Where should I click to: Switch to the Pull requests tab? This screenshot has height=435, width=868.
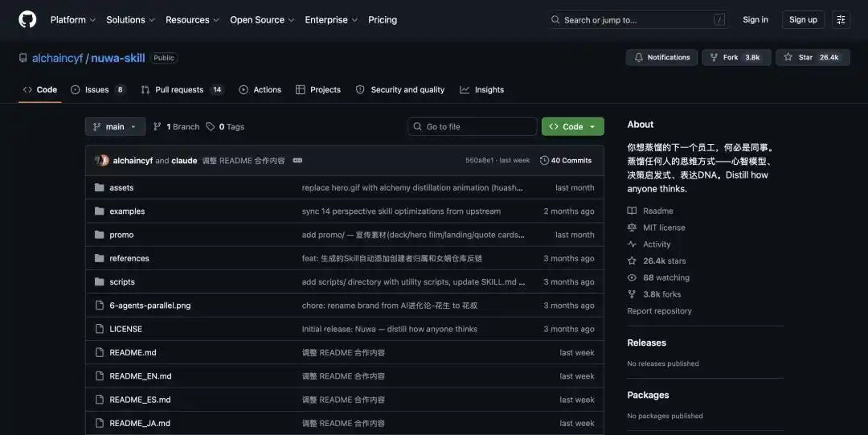coord(182,90)
